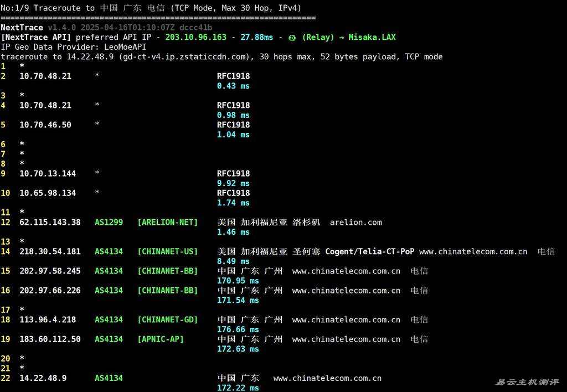Viewport: 567px width, 392px height.
Task: Select hop number 12
Action: 6,223
